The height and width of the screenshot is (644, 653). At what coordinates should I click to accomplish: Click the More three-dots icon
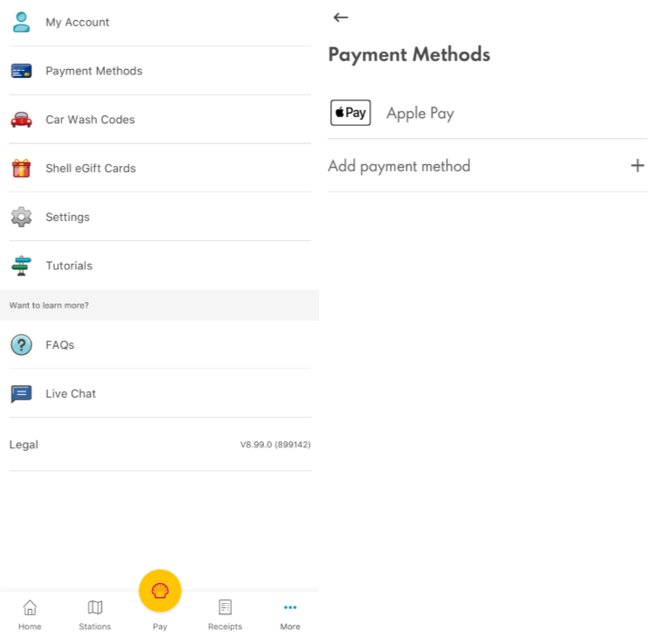(290, 607)
